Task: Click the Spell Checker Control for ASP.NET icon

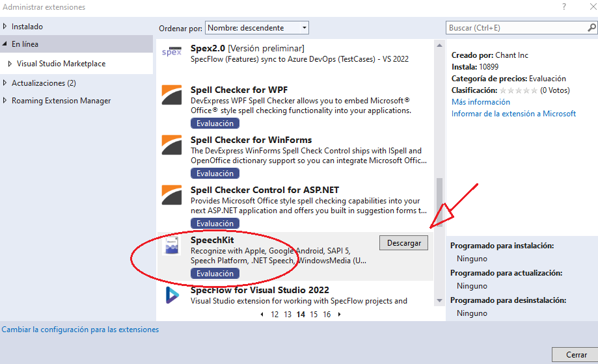Action: [x=172, y=195]
